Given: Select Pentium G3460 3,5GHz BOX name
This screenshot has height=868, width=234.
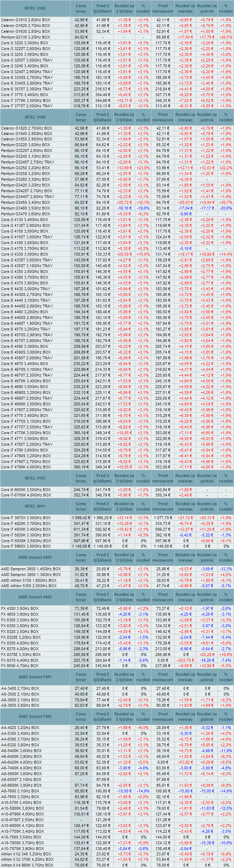Looking at the screenshot, I should (x=26, y=208).
